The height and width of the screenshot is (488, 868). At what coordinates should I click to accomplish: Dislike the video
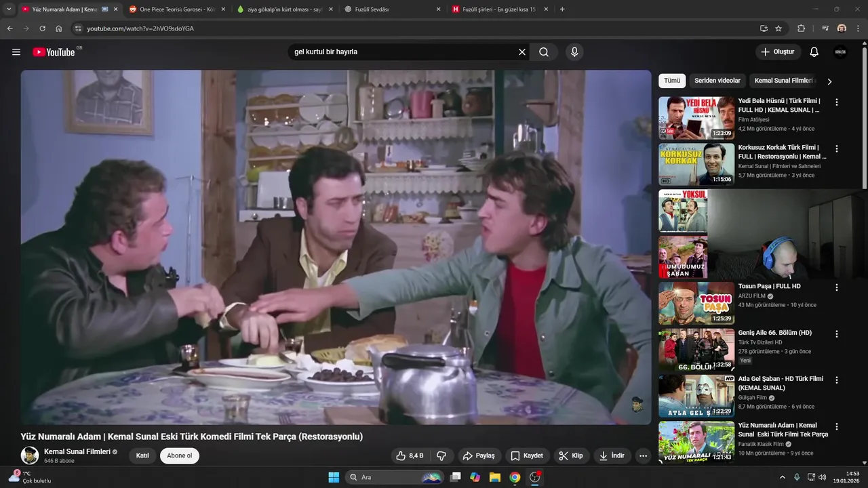(441, 455)
